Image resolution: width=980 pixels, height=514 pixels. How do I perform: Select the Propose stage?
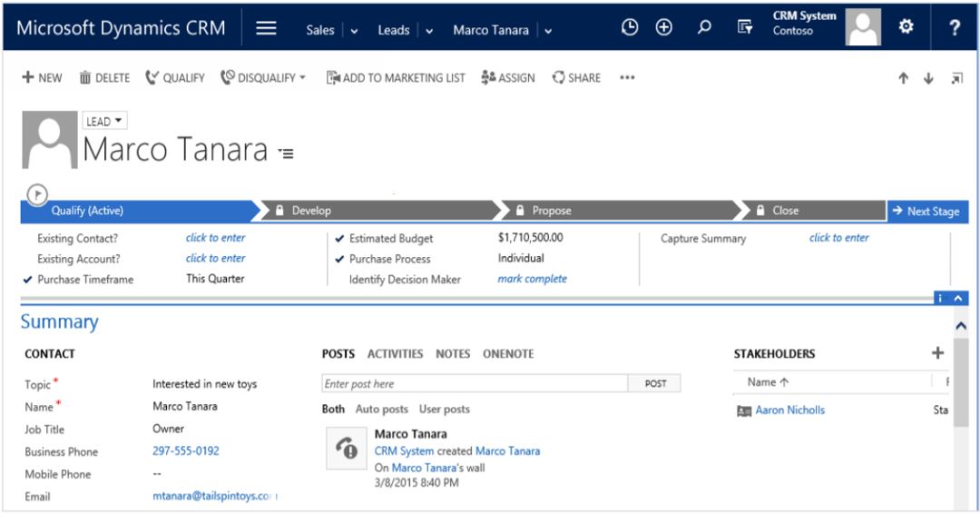click(x=620, y=211)
